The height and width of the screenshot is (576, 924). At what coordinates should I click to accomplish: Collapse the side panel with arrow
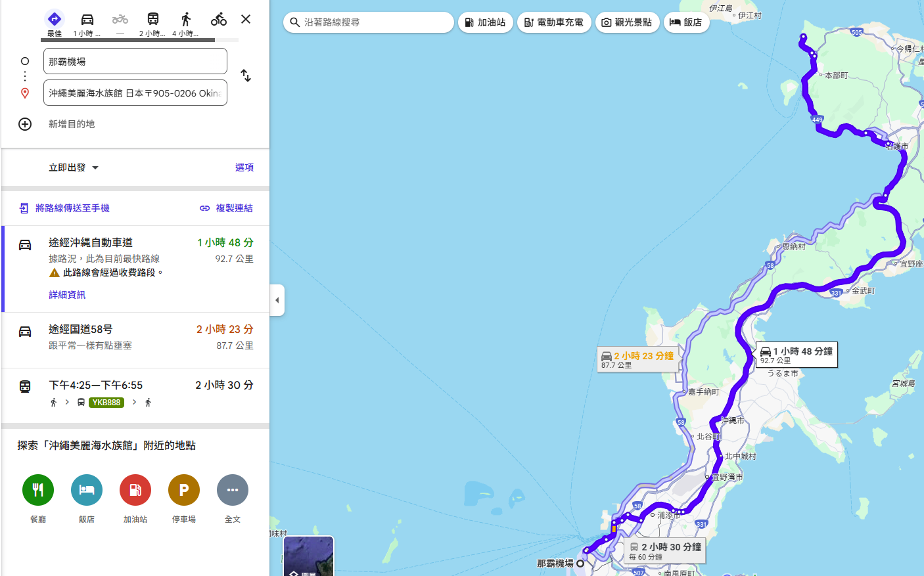tap(277, 300)
